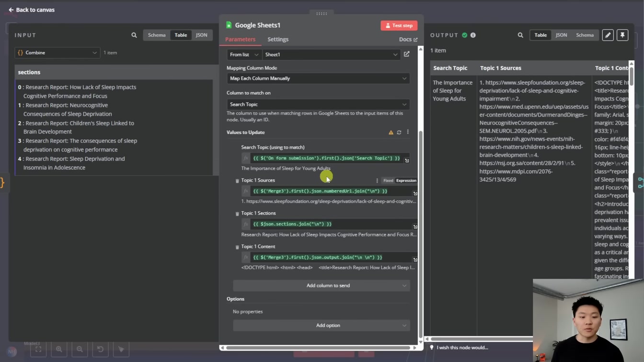Open Sheet1 in new window icon

click(x=407, y=54)
